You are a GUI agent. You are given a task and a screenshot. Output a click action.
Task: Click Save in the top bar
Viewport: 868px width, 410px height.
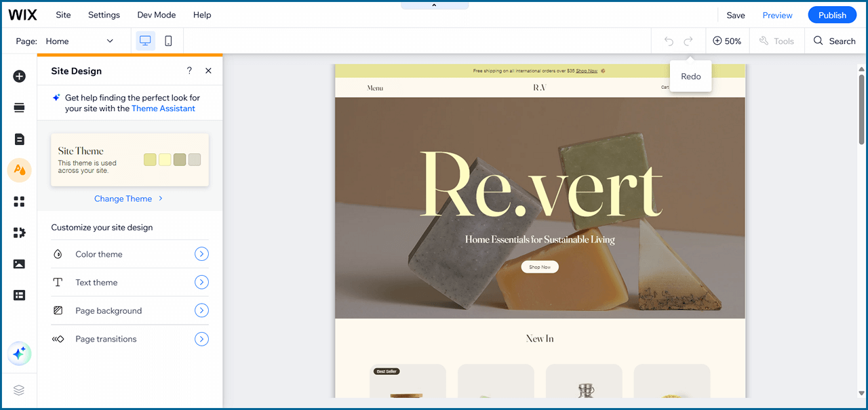click(736, 15)
